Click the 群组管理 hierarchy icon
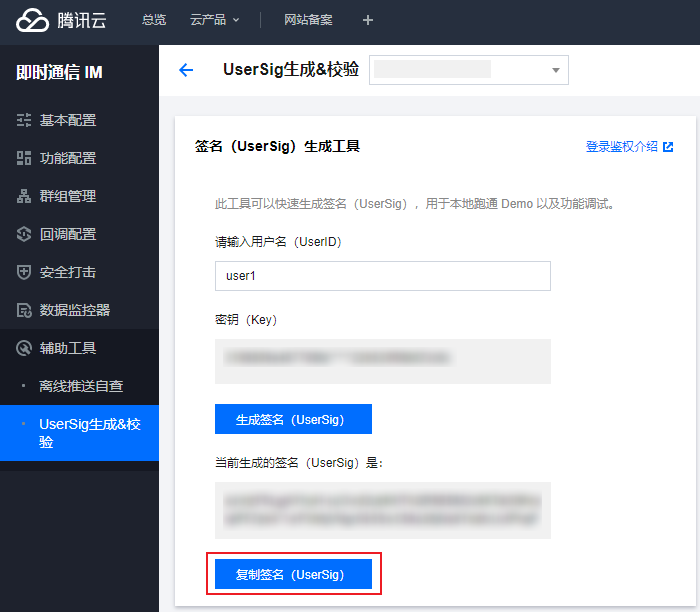This screenshot has width=700, height=612. (x=24, y=196)
